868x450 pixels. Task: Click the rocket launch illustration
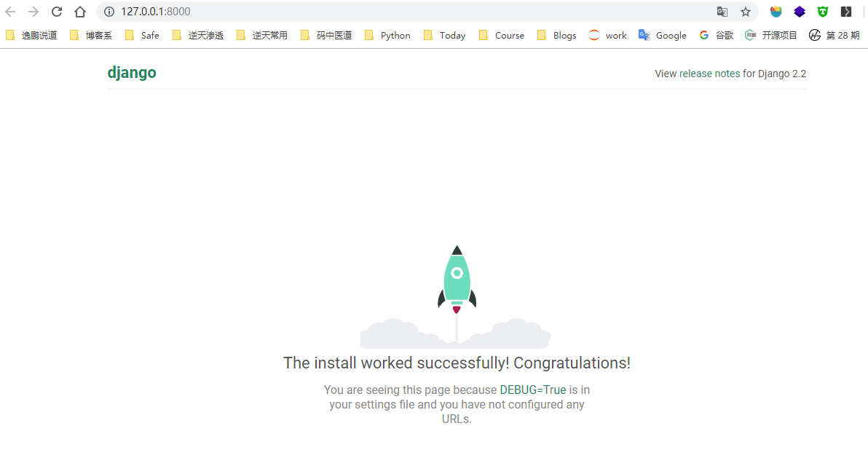[x=456, y=296]
